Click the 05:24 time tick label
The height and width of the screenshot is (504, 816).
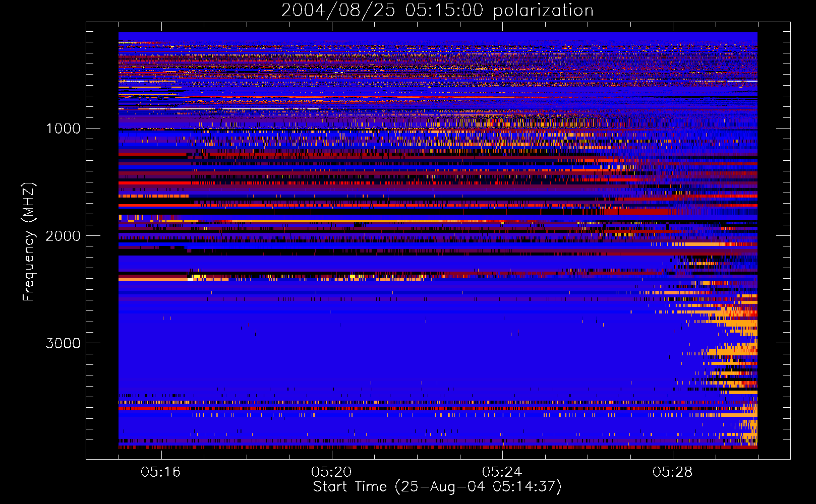(502, 472)
